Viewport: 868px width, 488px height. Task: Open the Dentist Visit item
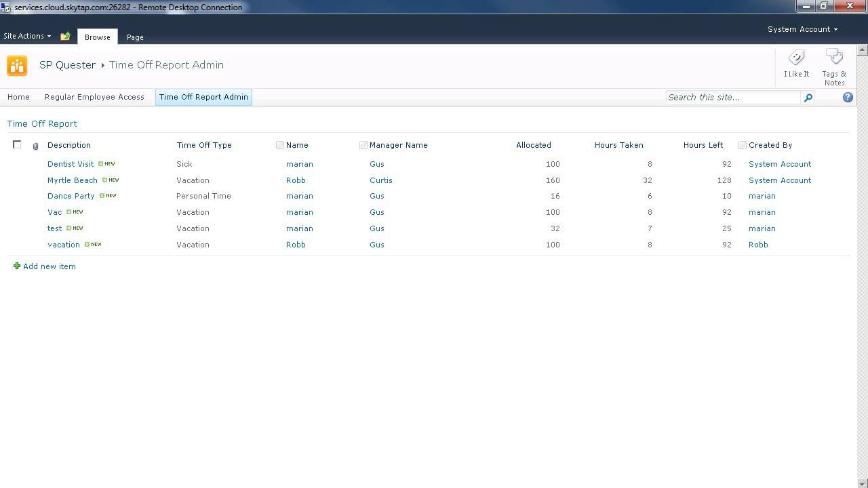[71, 164]
